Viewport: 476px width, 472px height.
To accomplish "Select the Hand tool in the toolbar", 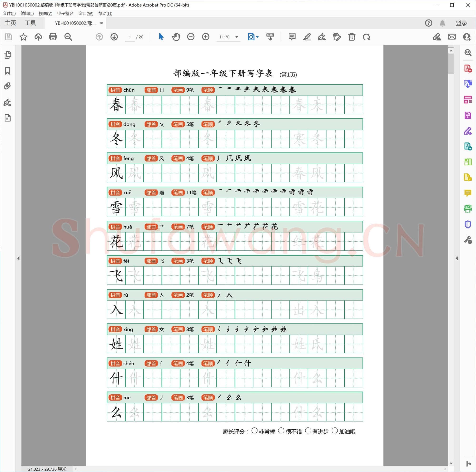I will pos(176,37).
